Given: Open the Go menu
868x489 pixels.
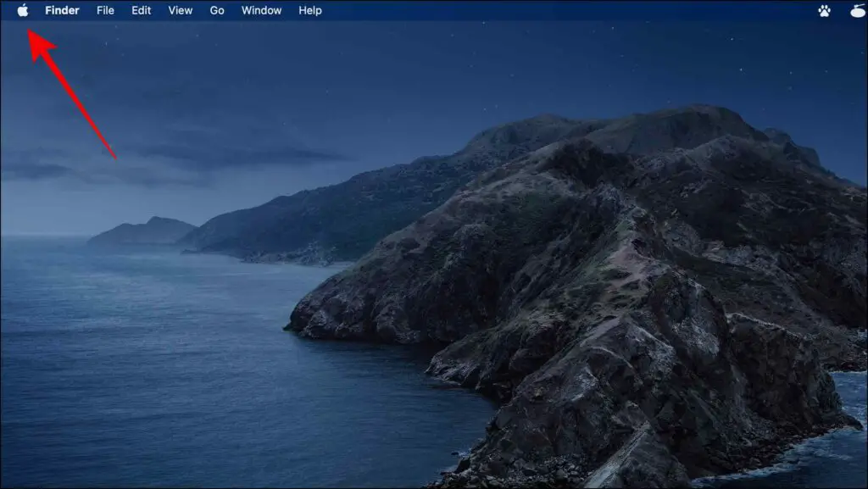Looking at the screenshot, I should [x=217, y=10].
